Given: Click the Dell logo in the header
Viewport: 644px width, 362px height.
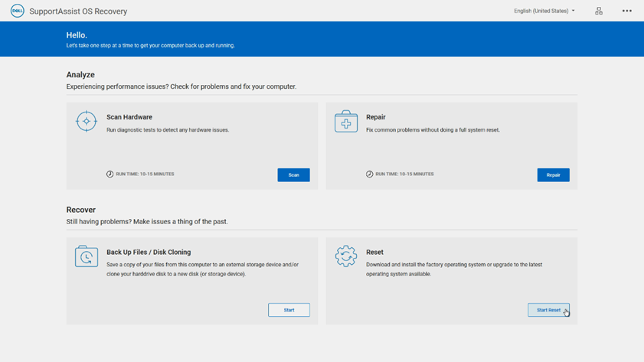Looking at the screenshot, I should click(17, 11).
